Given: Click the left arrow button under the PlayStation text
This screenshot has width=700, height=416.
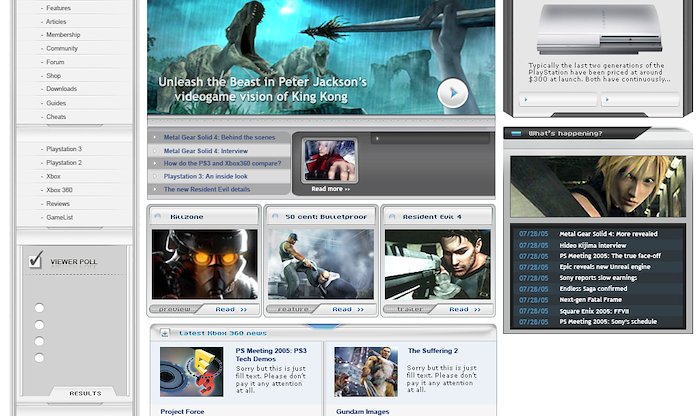Looking at the screenshot, I should point(558,100).
